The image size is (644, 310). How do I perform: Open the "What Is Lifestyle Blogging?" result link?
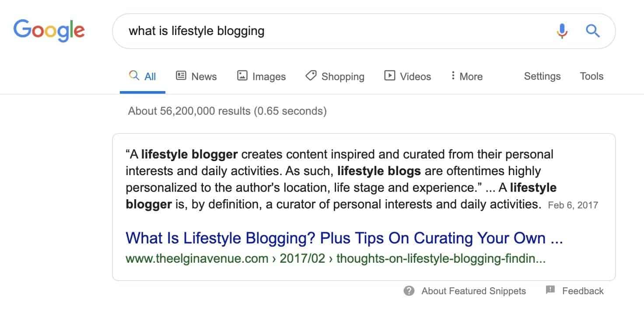[344, 239]
